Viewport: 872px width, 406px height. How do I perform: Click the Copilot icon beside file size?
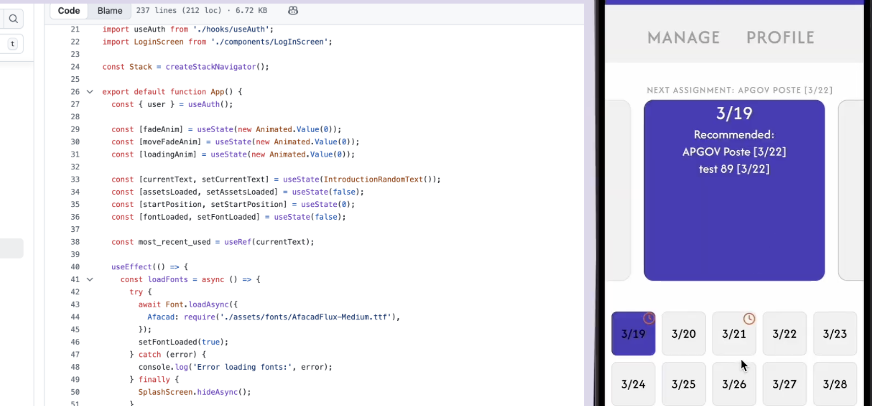(x=293, y=10)
